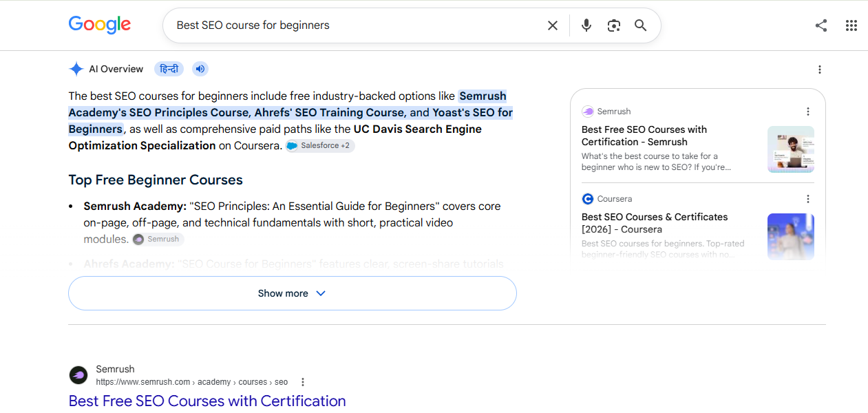Clear the search box with the X icon
868x413 pixels.
553,25
